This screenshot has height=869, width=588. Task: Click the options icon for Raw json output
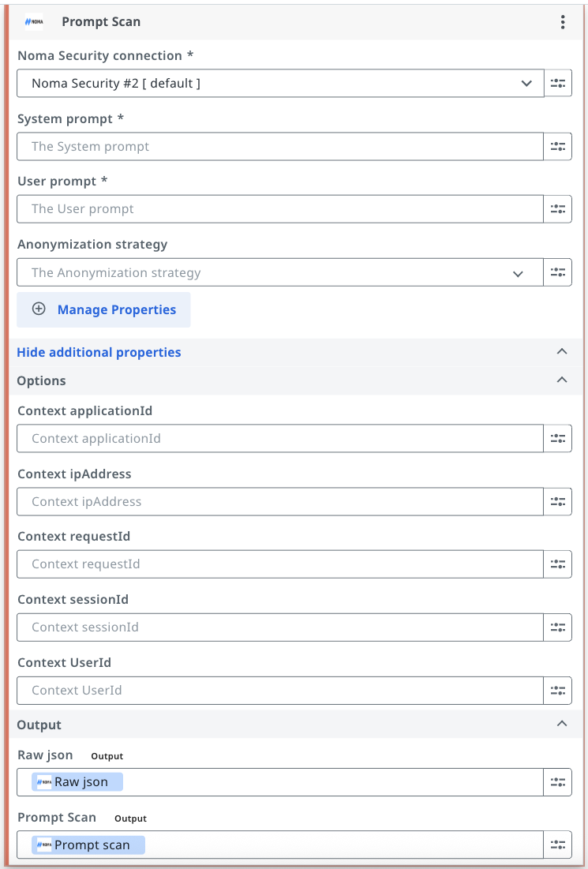point(558,782)
